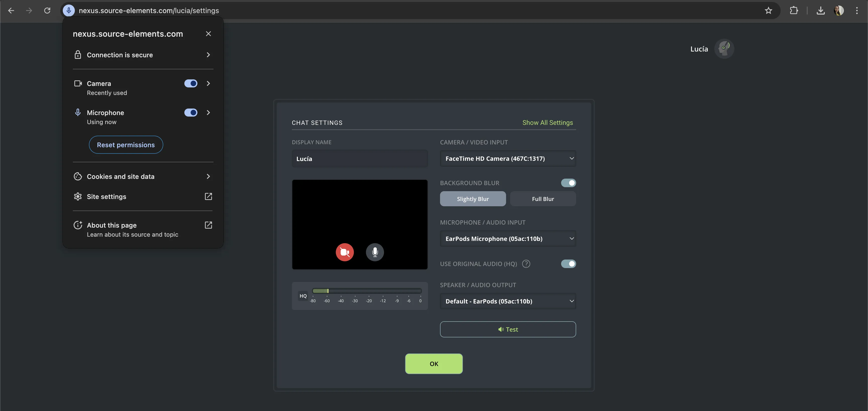Click Show All Settings link
The width and height of the screenshot is (868, 411).
click(x=548, y=123)
